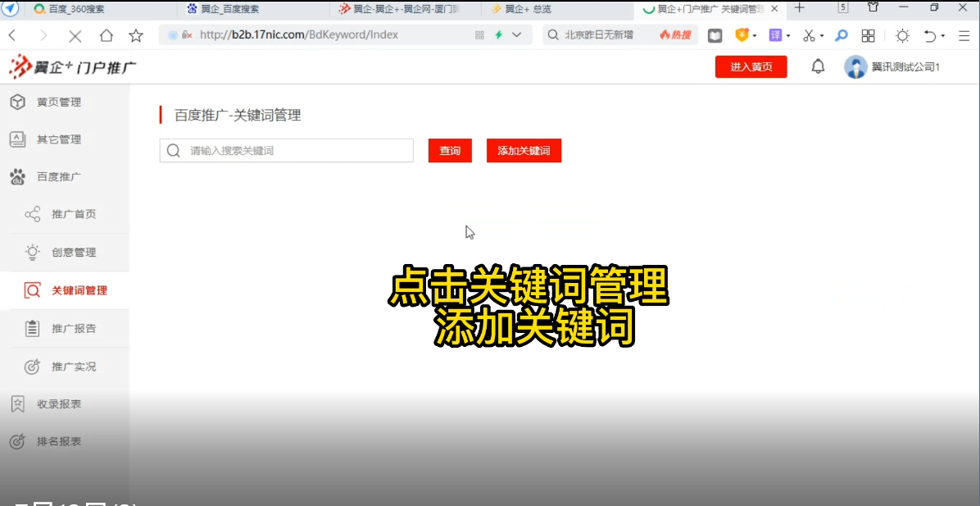Click the tab count box showing 5
The image size is (980, 506).
click(x=843, y=7)
